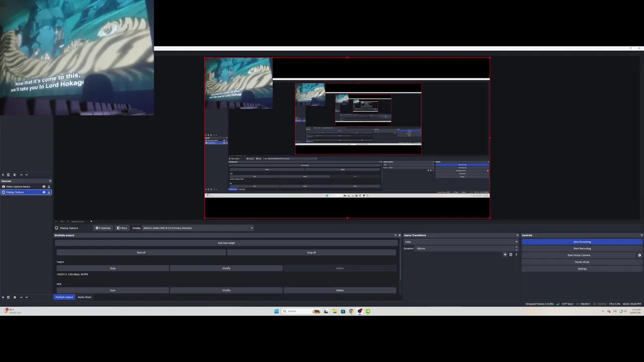Hide the Video Capture Device source
Image resolution: width=644 pixels, height=362 pixels.
pos(44,187)
